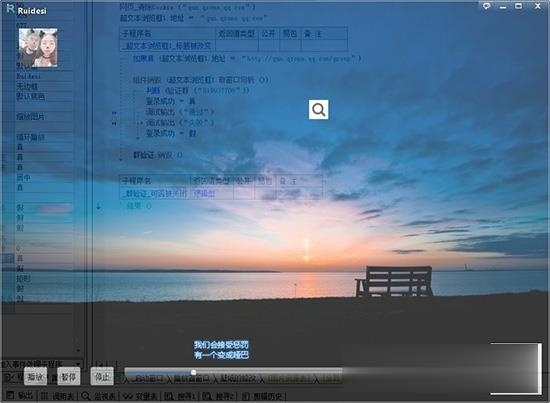
Task: Select the 缩放图片 property row
Action: pyautogui.click(x=44, y=116)
